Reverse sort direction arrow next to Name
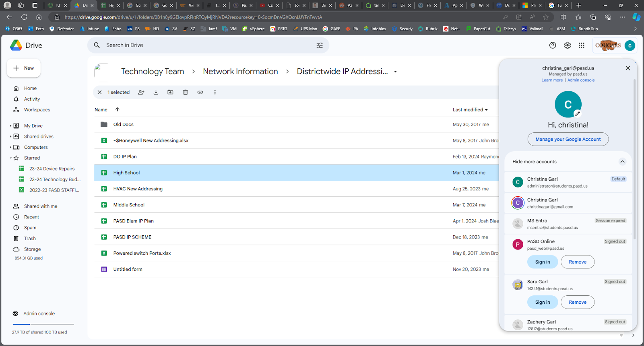 coord(118,109)
